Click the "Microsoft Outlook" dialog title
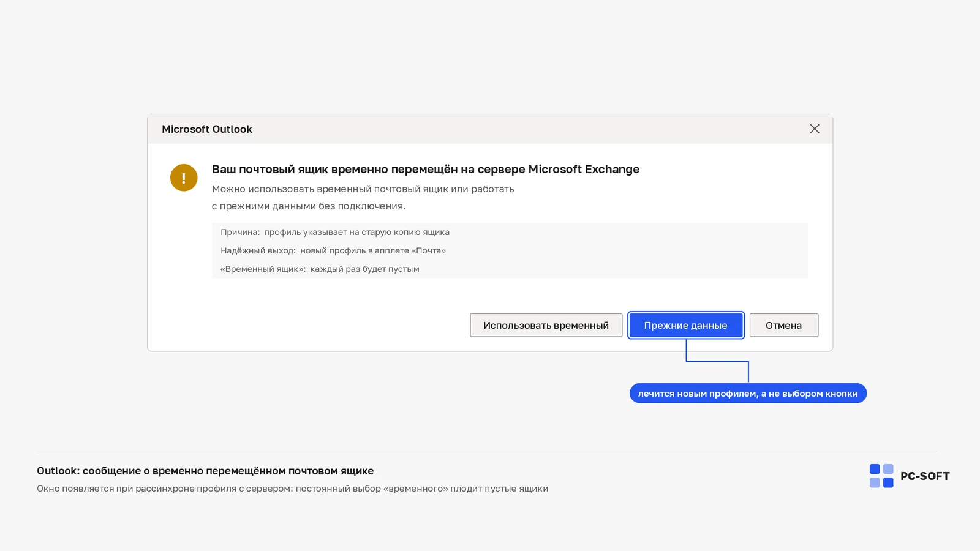980x551 pixels. 207,129
